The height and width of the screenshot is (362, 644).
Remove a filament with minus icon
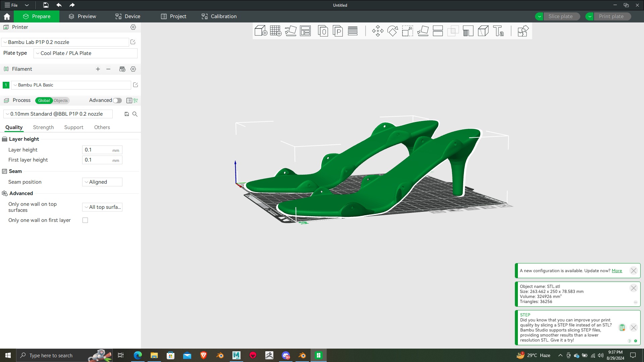(108, 69)
